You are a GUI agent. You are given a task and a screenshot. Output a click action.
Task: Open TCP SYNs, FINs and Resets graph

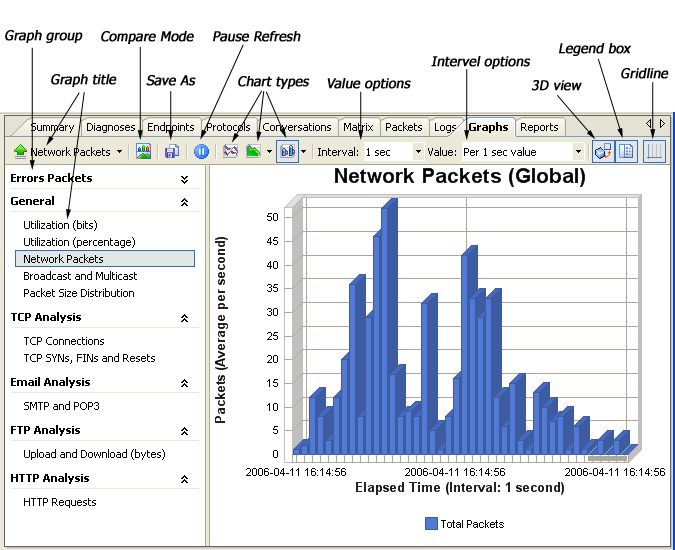coord(89,358)
